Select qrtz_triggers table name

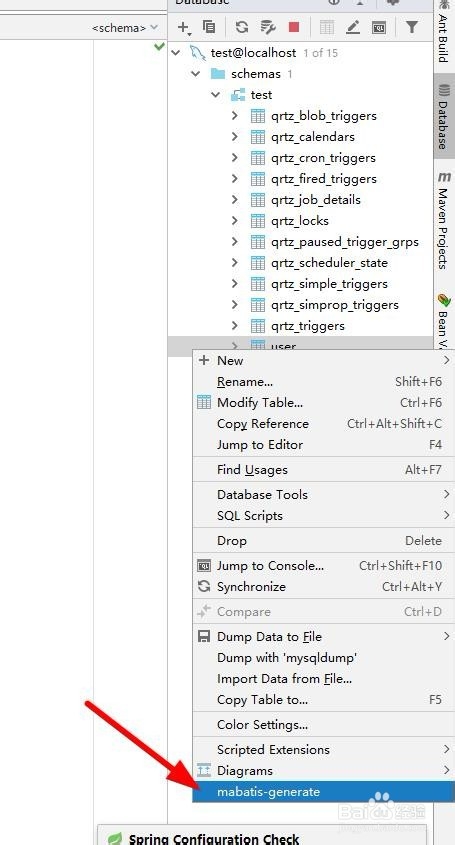[308, 326]
